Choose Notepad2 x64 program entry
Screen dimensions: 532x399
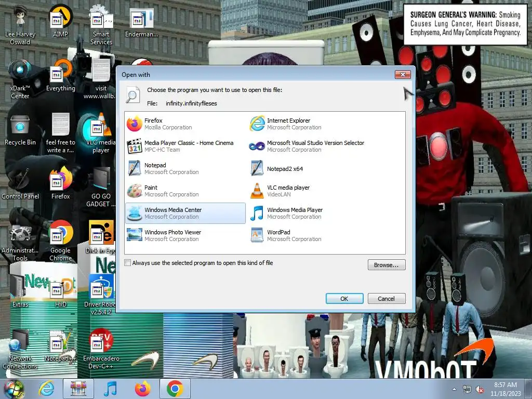pos(308,169)
